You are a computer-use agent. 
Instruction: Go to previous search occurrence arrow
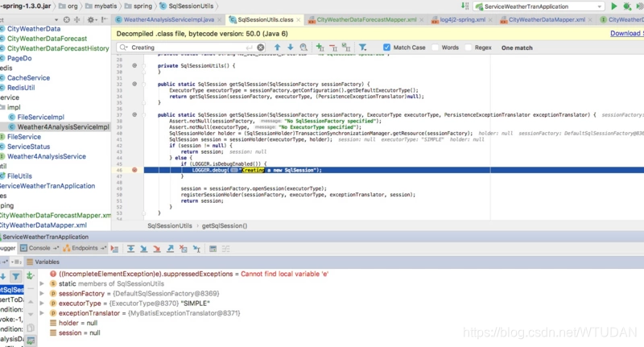point(277,48)
